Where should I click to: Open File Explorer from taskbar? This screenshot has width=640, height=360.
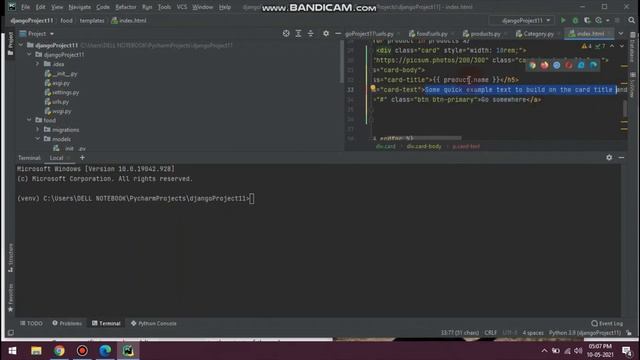point(36,351)
